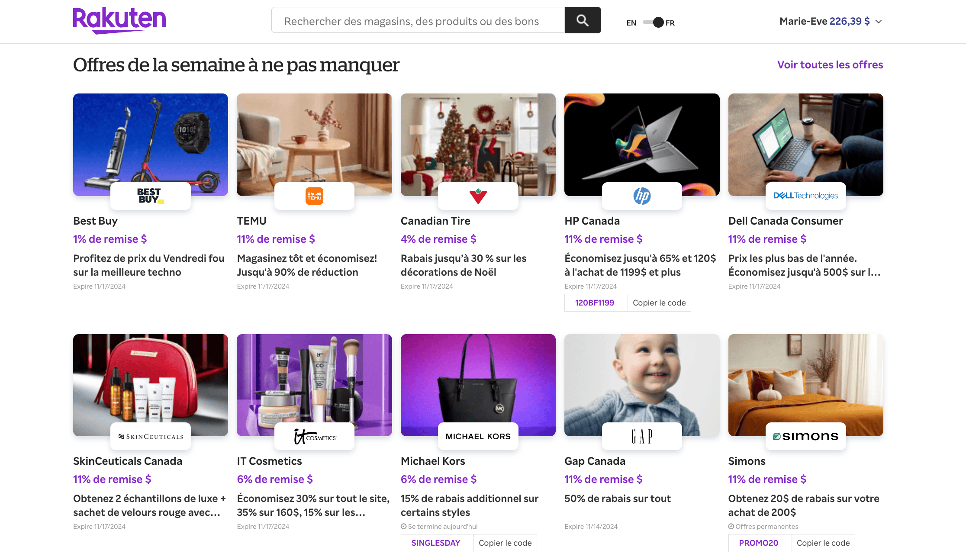The image size is (966, 560).
Task: Open the Prix les plus bas Dell offer
Action: 805,265
